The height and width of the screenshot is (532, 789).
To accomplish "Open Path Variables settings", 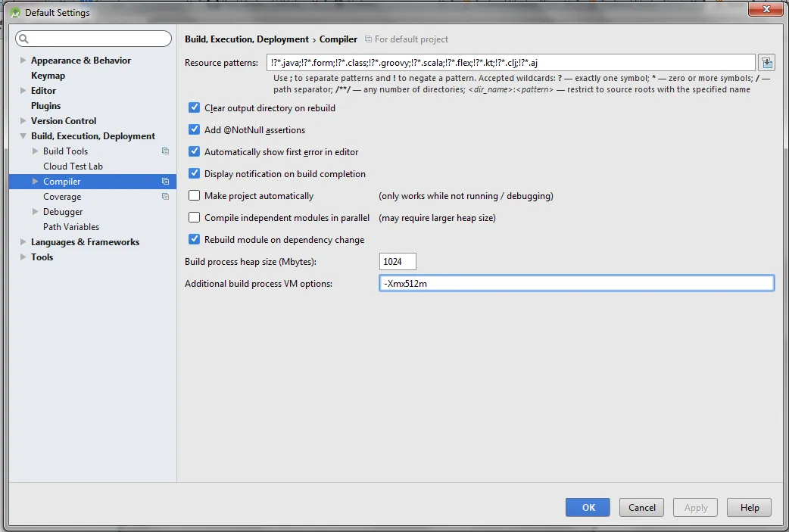I will tap(71, 227).
